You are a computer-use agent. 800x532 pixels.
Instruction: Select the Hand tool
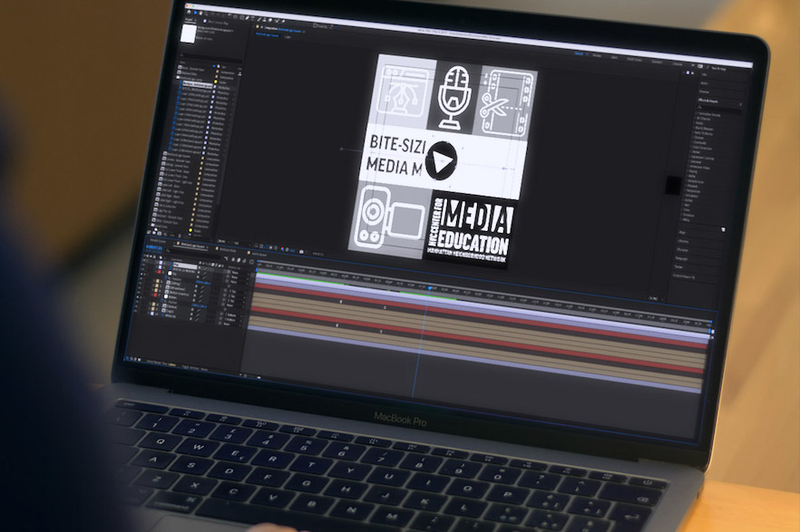(x=200, y=14)
